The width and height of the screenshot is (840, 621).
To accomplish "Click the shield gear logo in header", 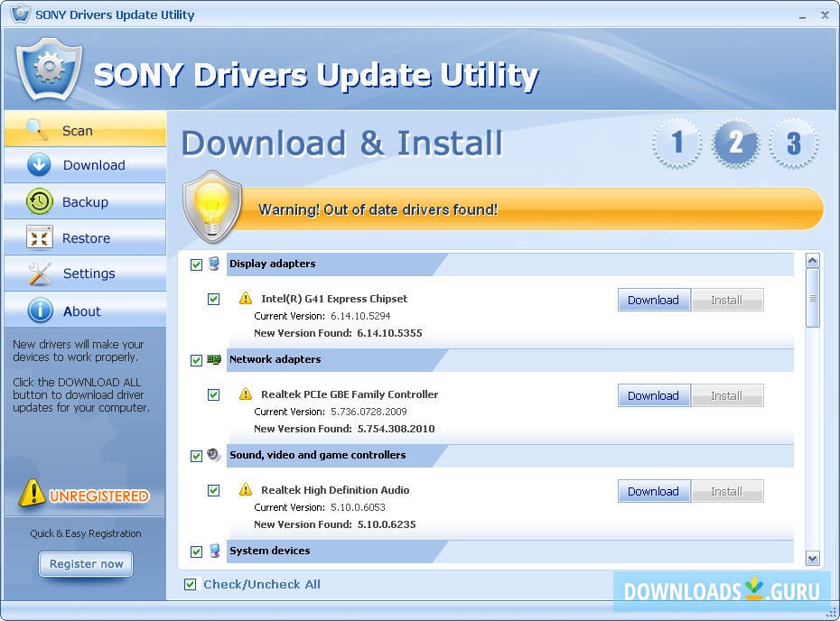I will click(x=49, y=70).
